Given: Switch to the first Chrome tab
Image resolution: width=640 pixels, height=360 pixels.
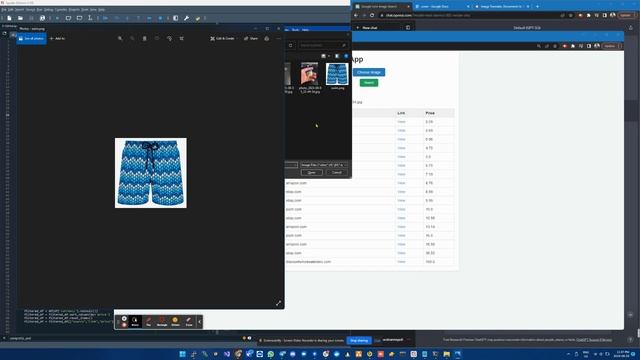Looking at the screenshot, I should pyautogui.click(x=382, y=7).
